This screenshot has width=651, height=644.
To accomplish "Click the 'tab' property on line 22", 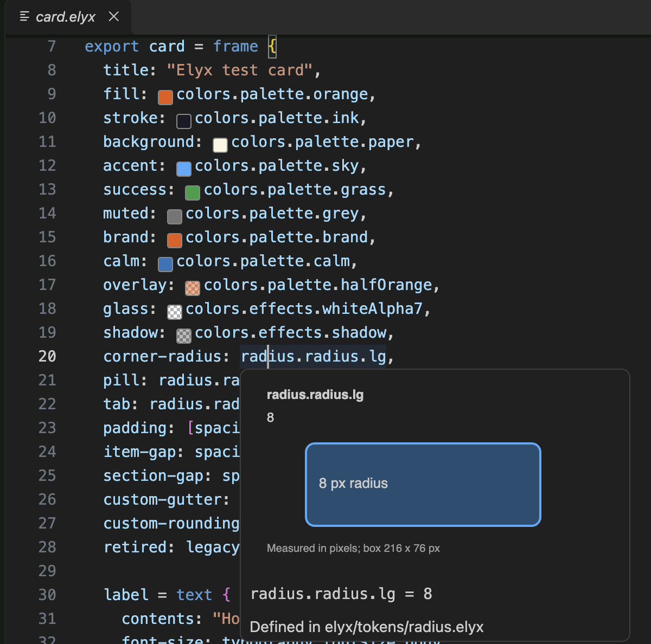I will tap(117, 404).
